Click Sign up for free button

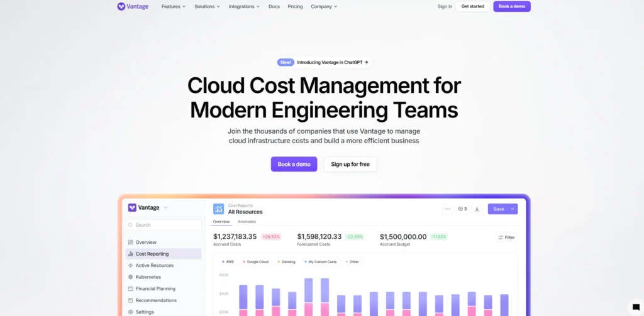[x=350, y=164]
